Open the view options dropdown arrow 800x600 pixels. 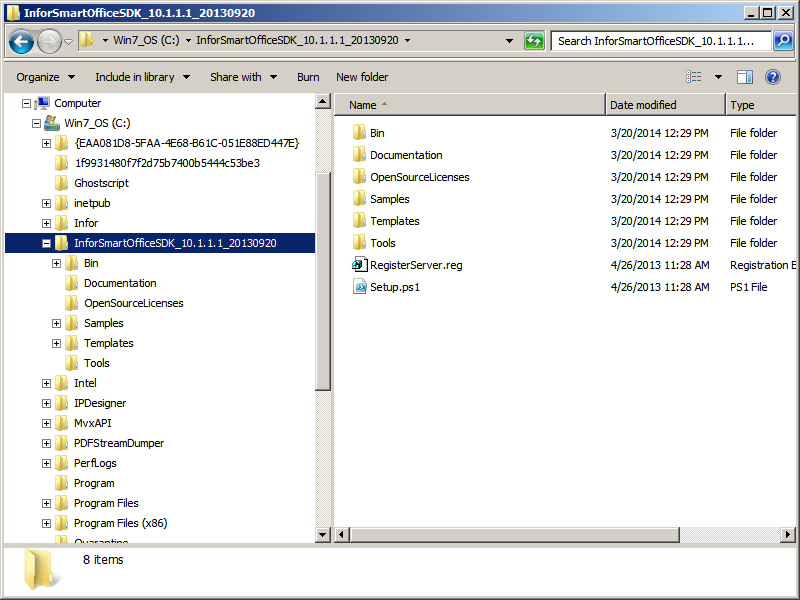tap(718, 77)
